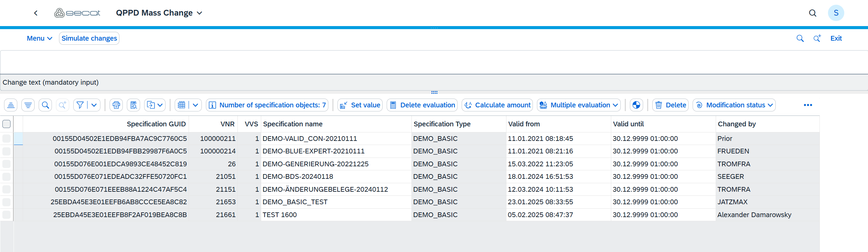Click the print icon

click(x=116, y=105)
